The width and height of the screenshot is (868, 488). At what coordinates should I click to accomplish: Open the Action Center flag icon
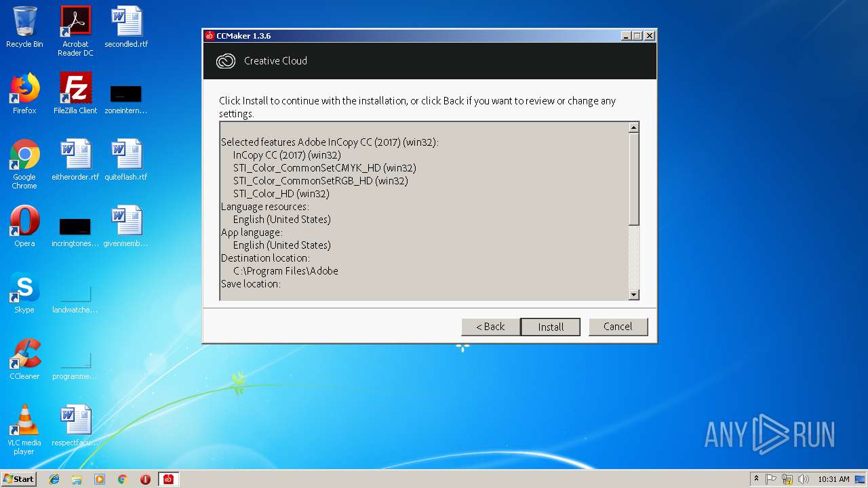[771, 479]
